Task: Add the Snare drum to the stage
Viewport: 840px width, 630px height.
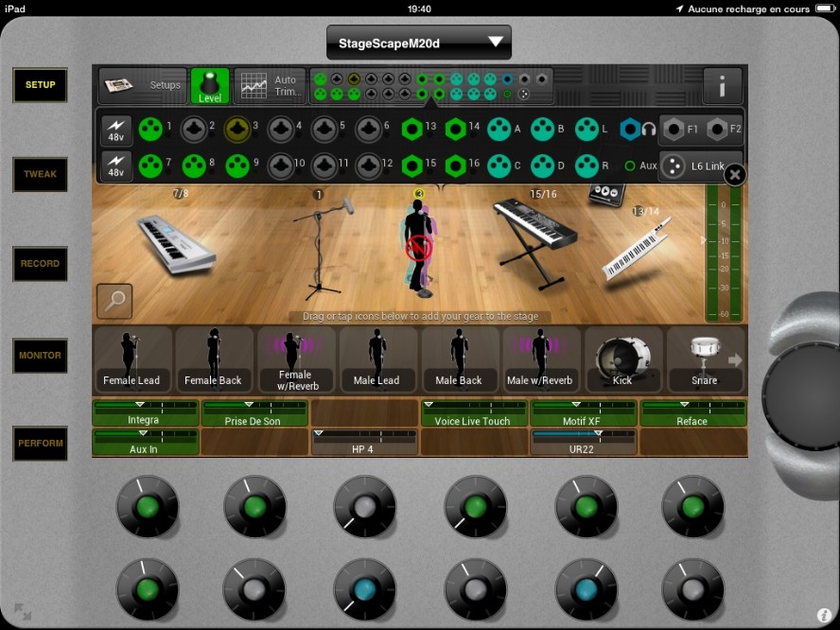Action: click(x=703, y=359)
